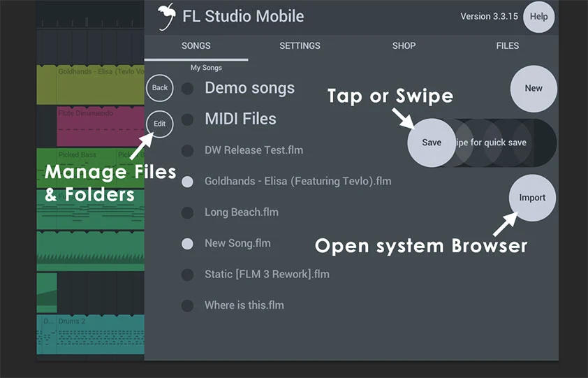
Task: Tap the Edit button to manage files
Action: coord(160,124)
